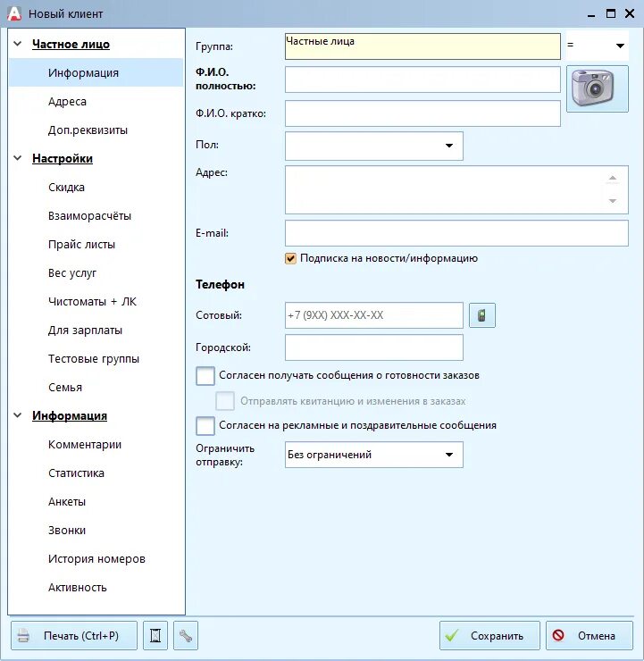
Task: Maximize the Новый клиент window
Action: [x=611, y=13]
